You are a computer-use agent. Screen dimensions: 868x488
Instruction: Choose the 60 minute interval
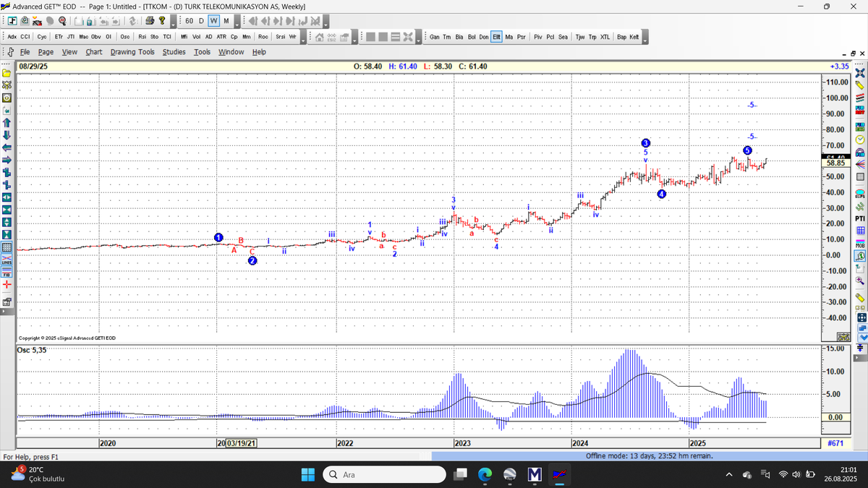[x=189, y=20]
